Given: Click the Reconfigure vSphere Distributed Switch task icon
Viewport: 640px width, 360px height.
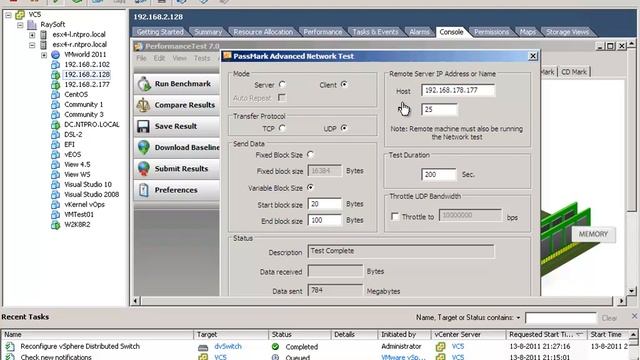Looking at the screenshot, I should (10, 347).
